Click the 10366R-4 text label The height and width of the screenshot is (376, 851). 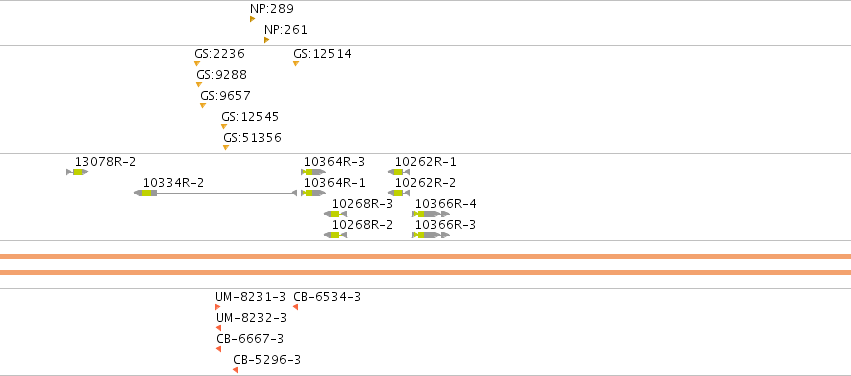pyautogui.click(x=446, y=204)
